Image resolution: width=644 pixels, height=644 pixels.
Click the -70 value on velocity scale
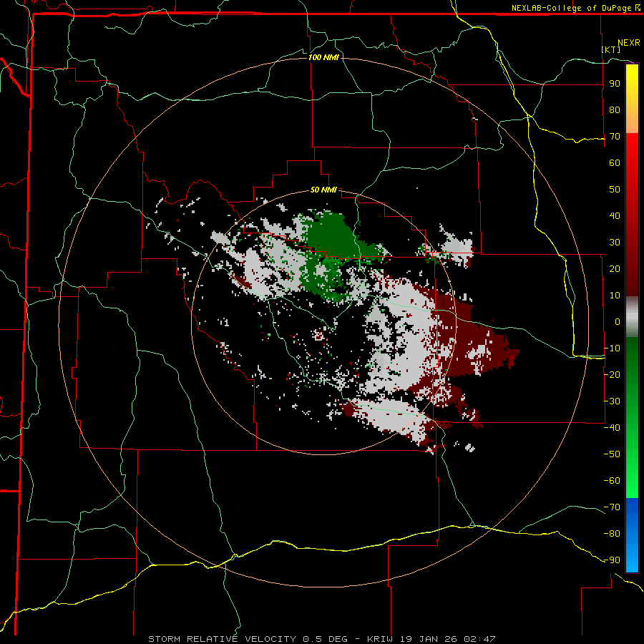612,507
